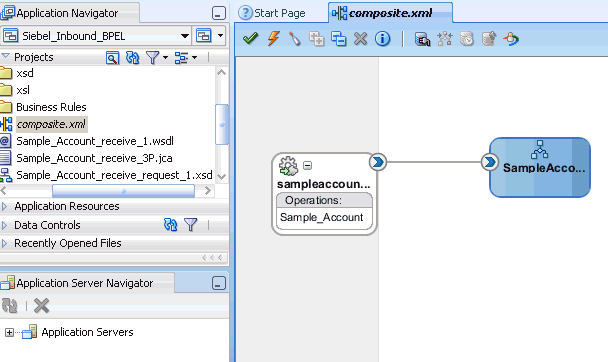
Task: Click the orange refresh toolbar icon
Action: pyautogui.click(x=511, y=39)
